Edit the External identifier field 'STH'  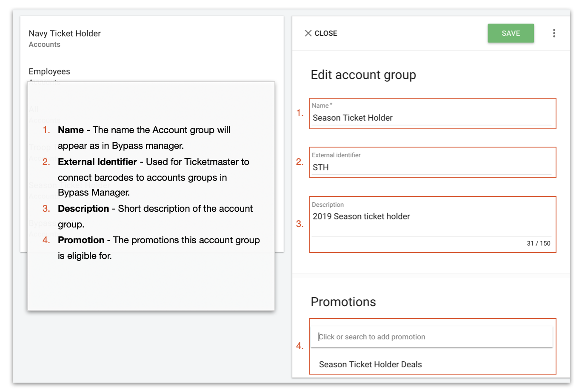(432, 167)
